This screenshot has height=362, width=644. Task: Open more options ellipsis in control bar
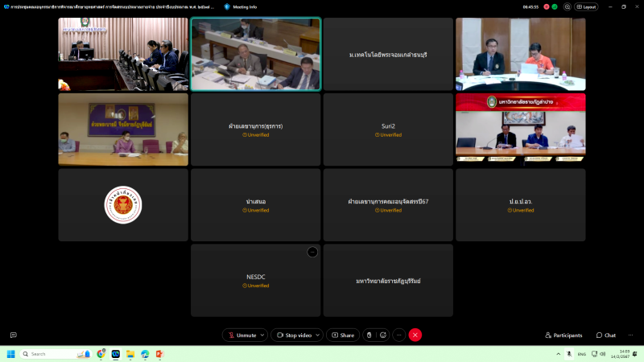[x=398, y=335]
